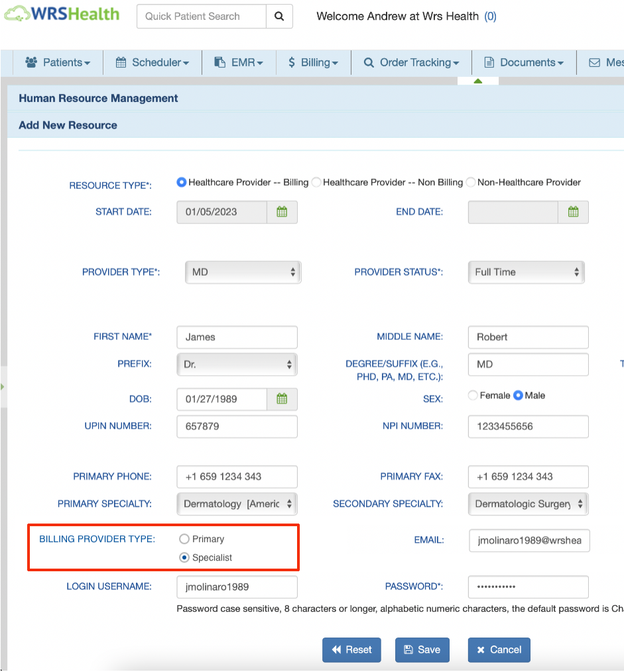The height and width of the screenshot is (672, 624).
Task: Expand the Prefix dropdown
Action: [x=237, y=364]
